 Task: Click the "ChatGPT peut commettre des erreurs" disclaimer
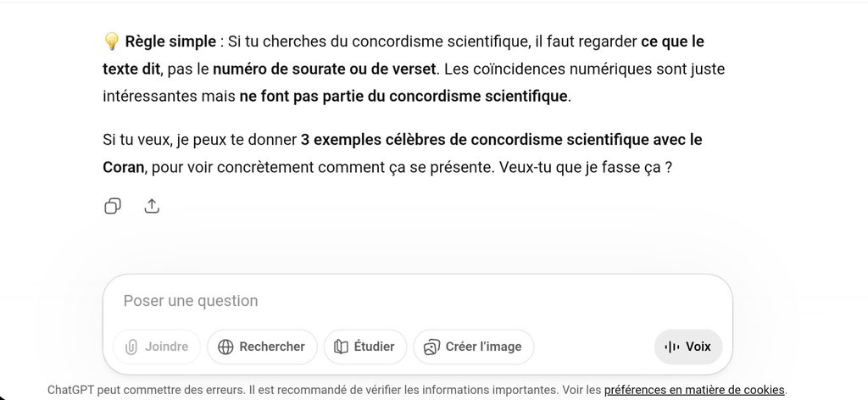point(146,390)
